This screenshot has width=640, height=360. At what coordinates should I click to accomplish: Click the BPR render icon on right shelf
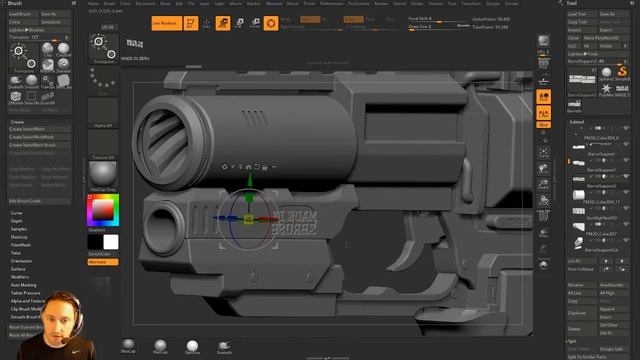tap(543, 41)
